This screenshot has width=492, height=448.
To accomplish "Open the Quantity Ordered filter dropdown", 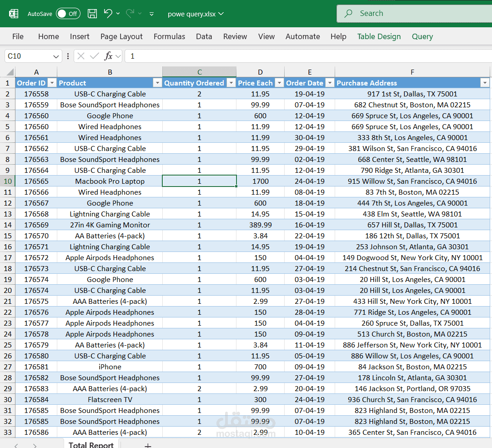I will point(231,83).
